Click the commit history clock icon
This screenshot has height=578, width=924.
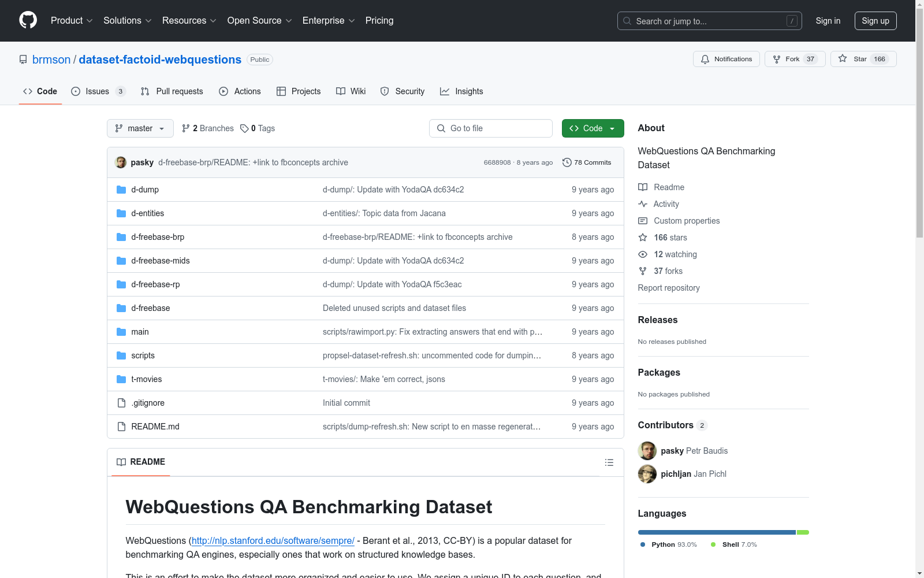(567, 162)
